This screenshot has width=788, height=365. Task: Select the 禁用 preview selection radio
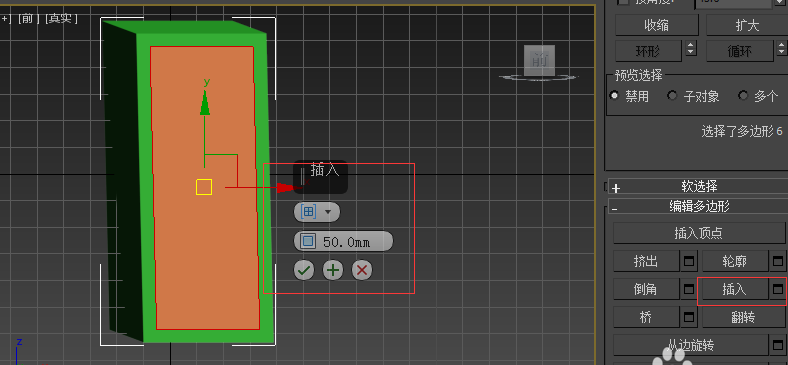tap(614, 96)
